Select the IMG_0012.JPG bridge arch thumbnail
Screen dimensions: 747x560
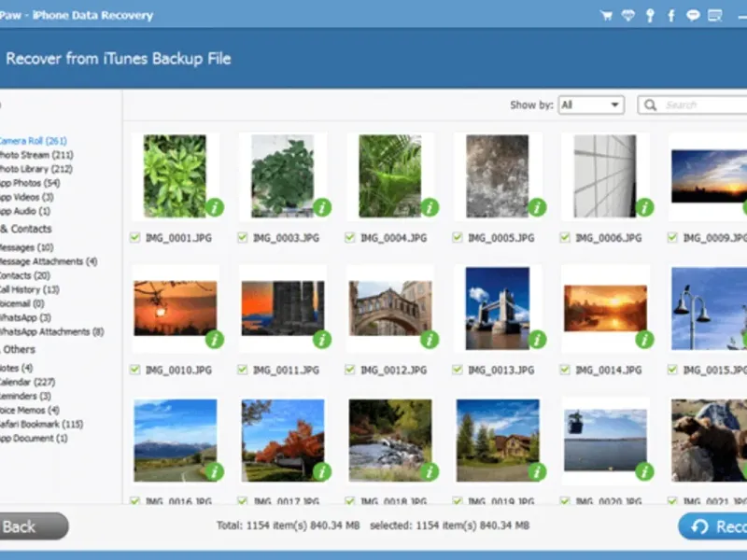click(390, 308)
